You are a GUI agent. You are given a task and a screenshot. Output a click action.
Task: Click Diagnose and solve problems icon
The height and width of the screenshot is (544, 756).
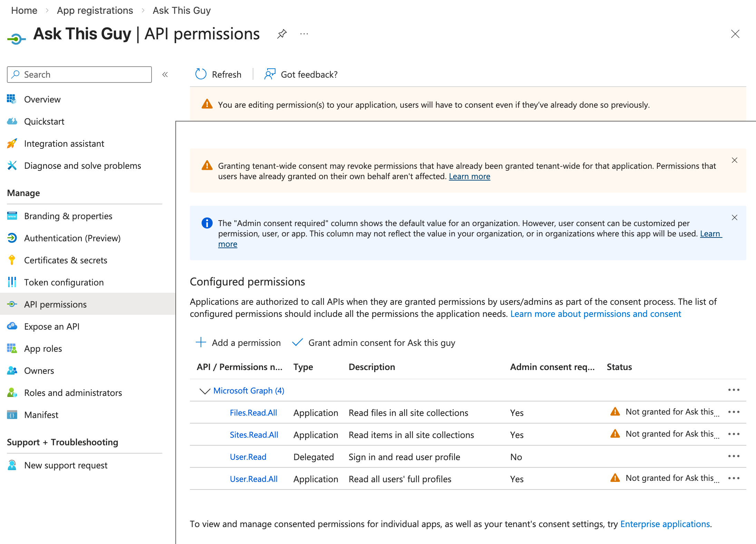click(x=12, y=166)
